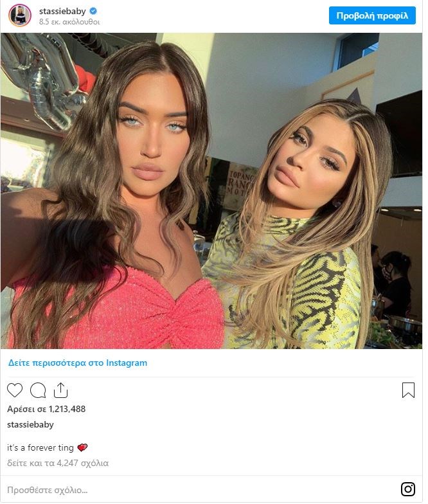Open the stassiebaby profile picture avatar

coord(20,15)
